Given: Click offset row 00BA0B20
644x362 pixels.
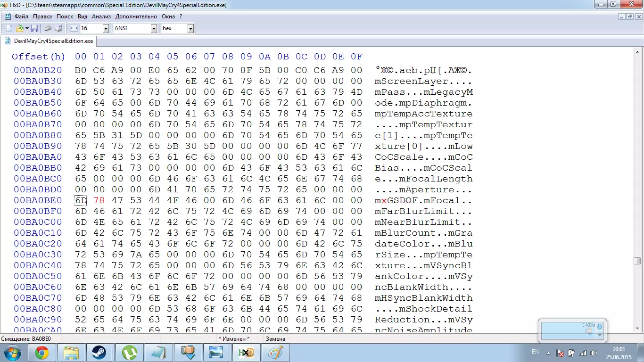Looking at the screenshot, I should 38,71.
